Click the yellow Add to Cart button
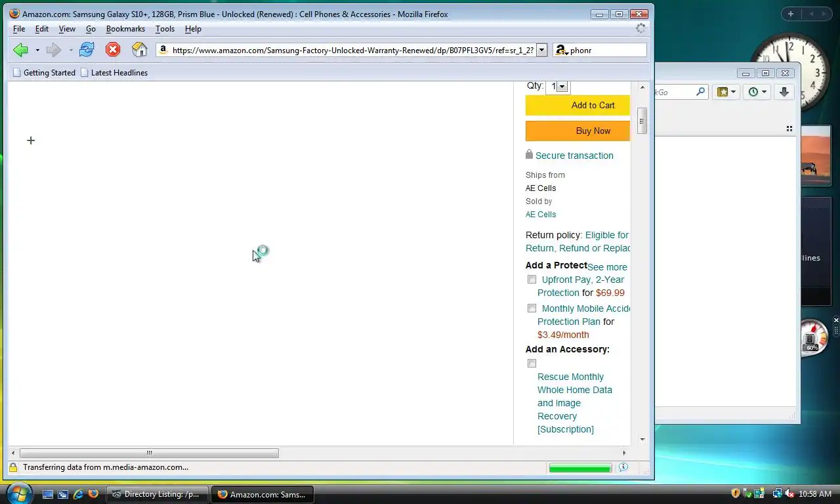 click(577, 105)
